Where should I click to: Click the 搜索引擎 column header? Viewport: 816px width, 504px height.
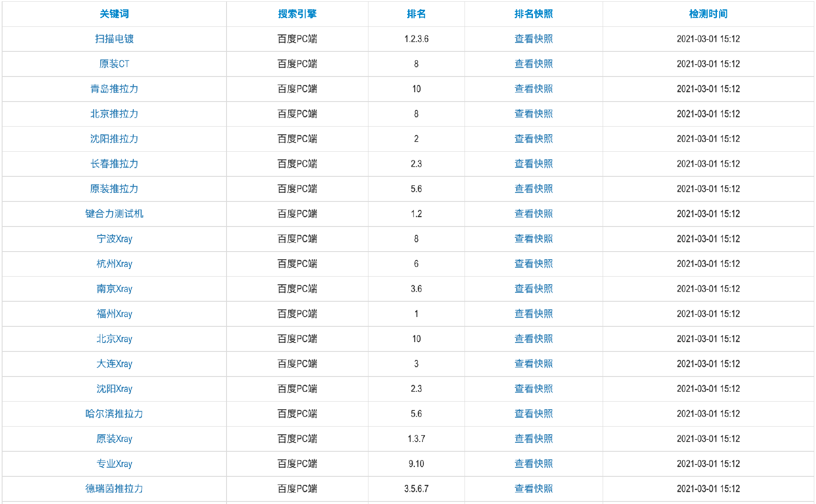click(x=297, y=14)
